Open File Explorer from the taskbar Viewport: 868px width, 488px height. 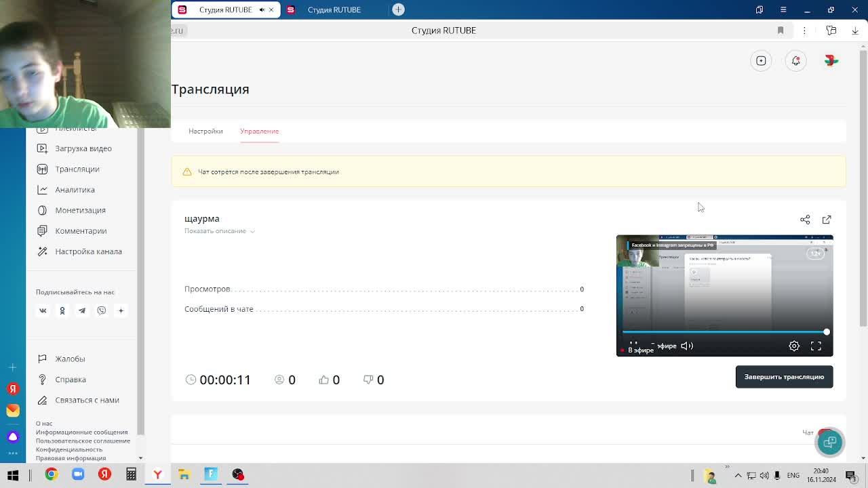point(184,474)
